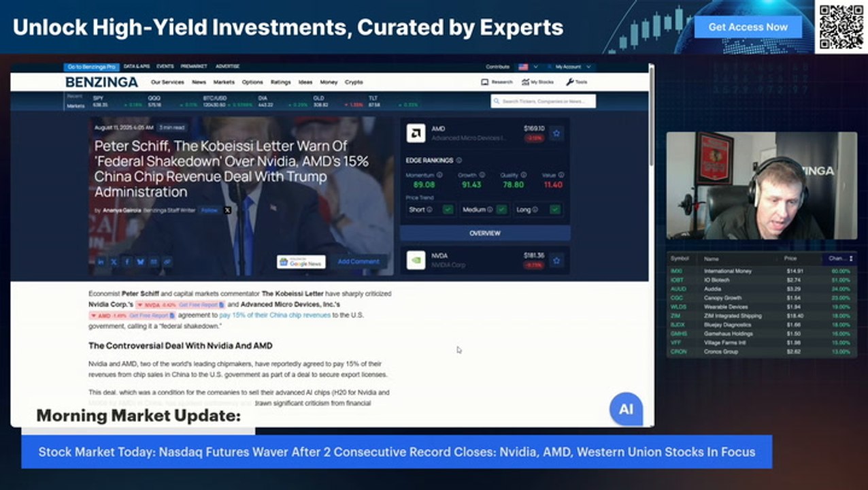Click the OVERVIEW button under AMD
This screenshot has width=868, height=490.
pos(485,233)
